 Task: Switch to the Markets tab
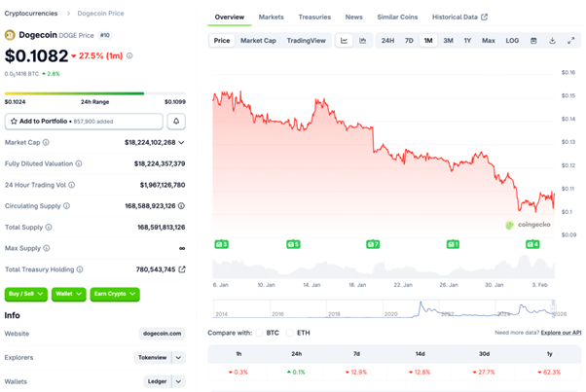[271, 18]
